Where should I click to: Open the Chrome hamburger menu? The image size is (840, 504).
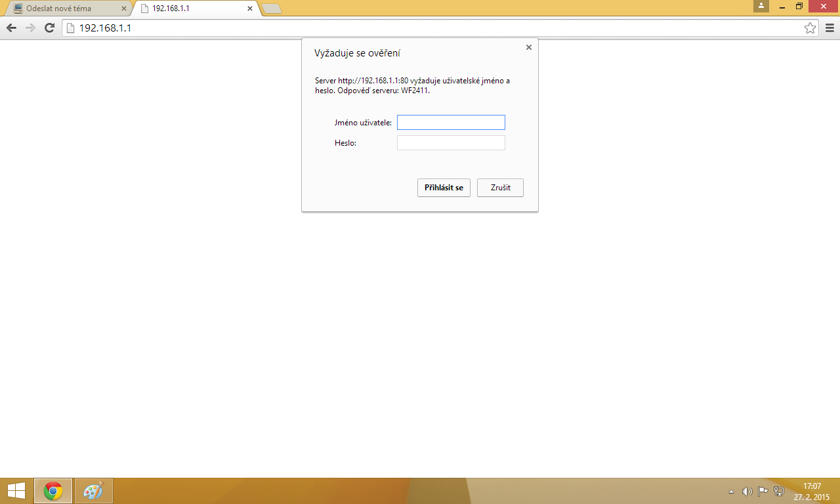click(x=829, y=28)
